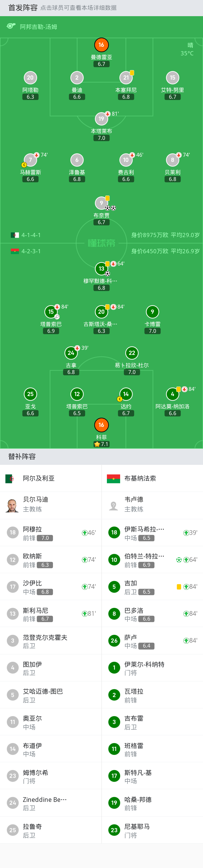The image size is (203, 868).
Task: Tap captain 马赫雷斯 number 7 circle
Action: (30, 160)
